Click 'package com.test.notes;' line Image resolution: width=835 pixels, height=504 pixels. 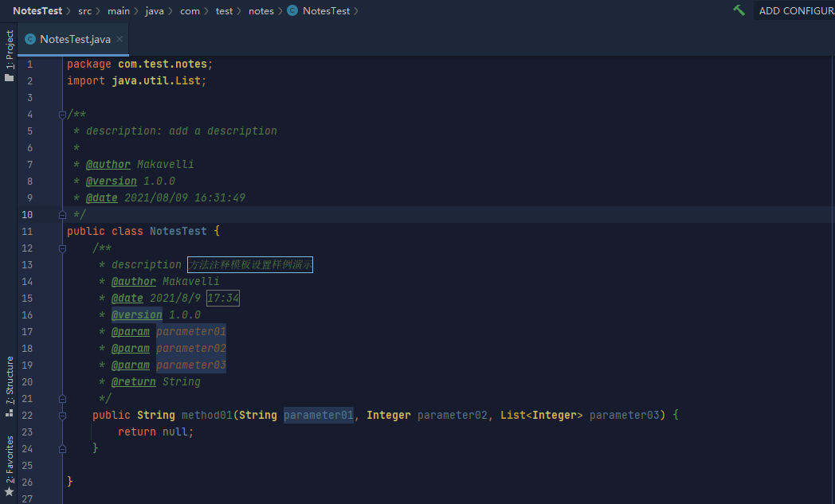(x=139, y=64)
